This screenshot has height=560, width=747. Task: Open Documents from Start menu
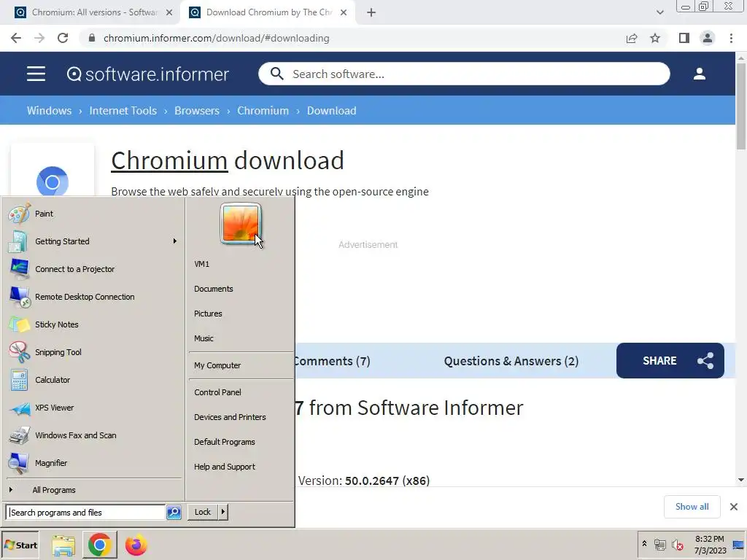click(x=214, y=289)
